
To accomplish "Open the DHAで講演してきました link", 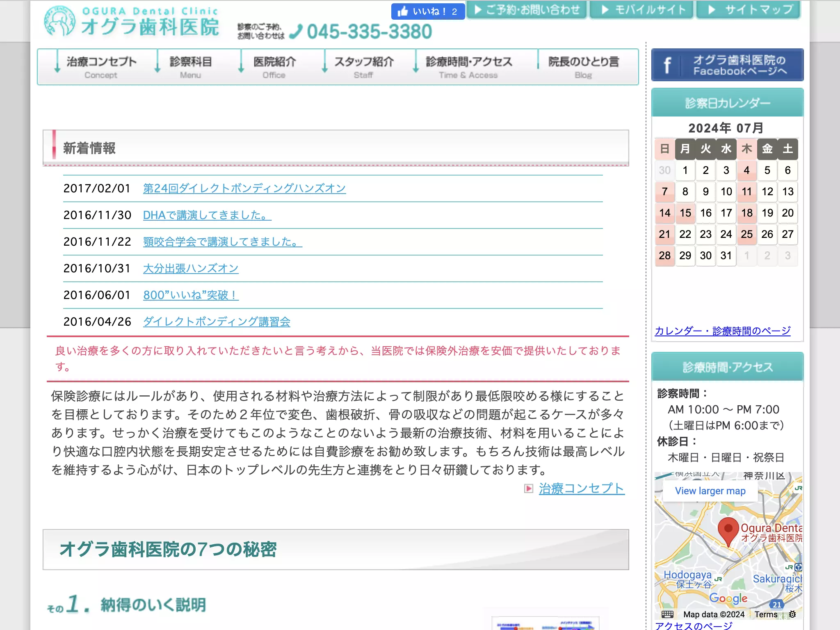I will (x=207, y=215).
